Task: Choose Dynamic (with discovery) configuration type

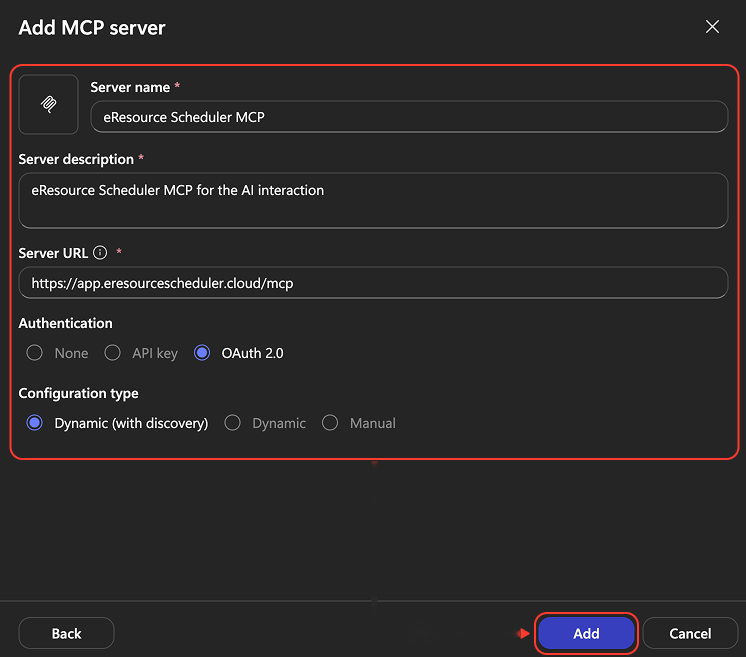Action: [x=34, y=423]
